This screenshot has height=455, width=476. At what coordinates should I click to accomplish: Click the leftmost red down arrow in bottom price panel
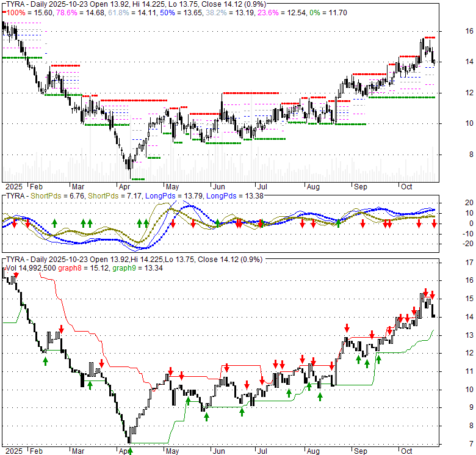pyautogui.click(x=16, y=277)
